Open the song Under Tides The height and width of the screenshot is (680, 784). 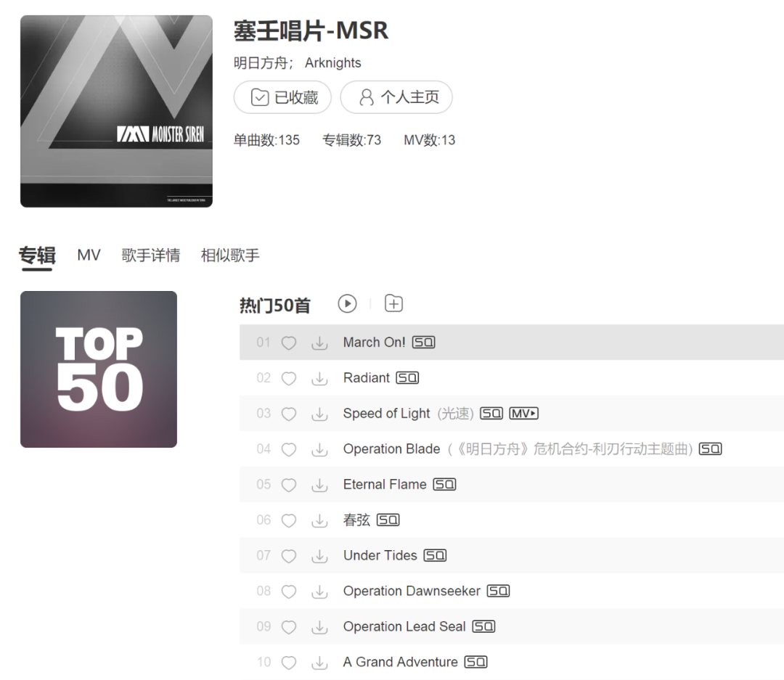(380, 555)
